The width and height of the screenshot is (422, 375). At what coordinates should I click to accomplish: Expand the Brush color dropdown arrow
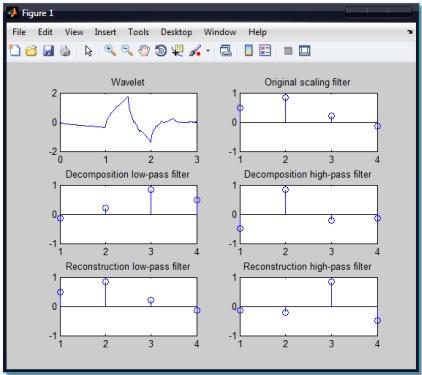(x=208, y=51)
